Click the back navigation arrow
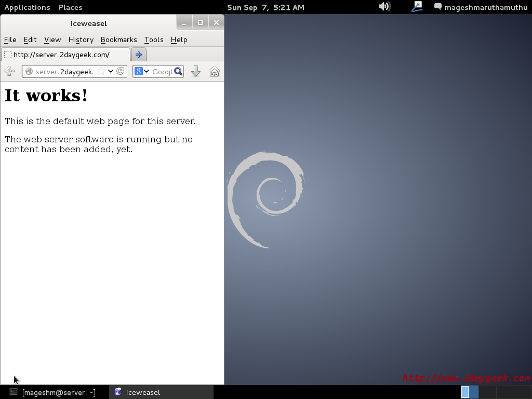Screen dimensions: 532x399 point(9,71)
